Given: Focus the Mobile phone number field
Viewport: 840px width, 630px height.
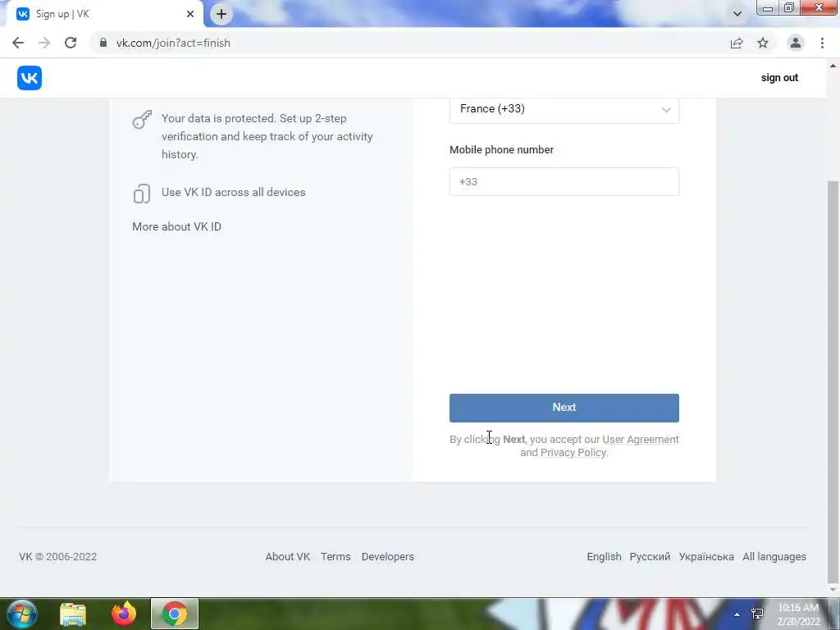Looking at the screenshot, I should [564, 181].
